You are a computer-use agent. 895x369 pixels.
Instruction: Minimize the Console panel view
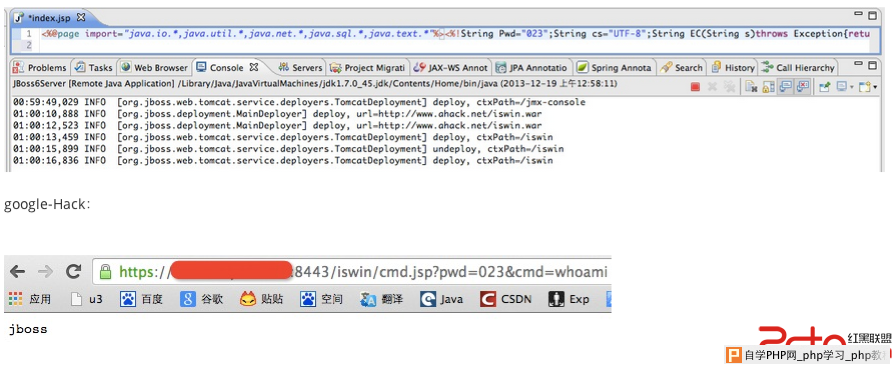pos(858,63)
